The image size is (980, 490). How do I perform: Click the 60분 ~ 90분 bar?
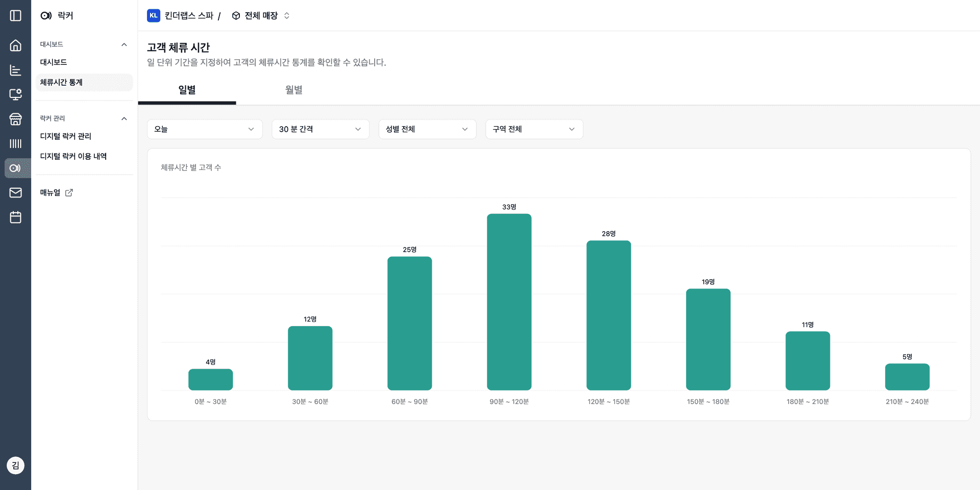click(x=409, y=323)
